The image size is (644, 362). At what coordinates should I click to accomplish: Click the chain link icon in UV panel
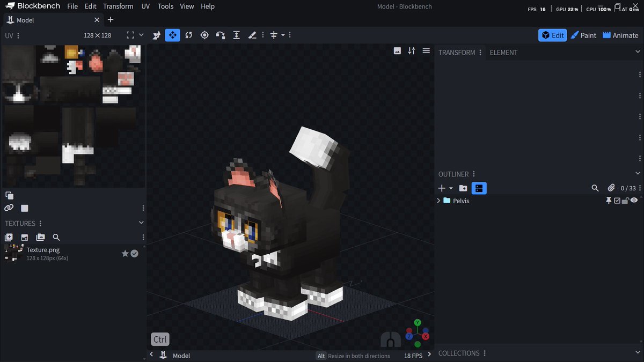point(9,208)
